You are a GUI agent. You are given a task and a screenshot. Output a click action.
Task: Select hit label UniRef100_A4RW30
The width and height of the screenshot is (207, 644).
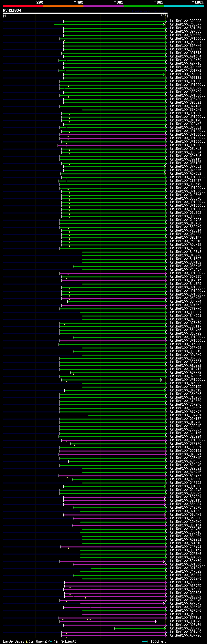point(186,60)
